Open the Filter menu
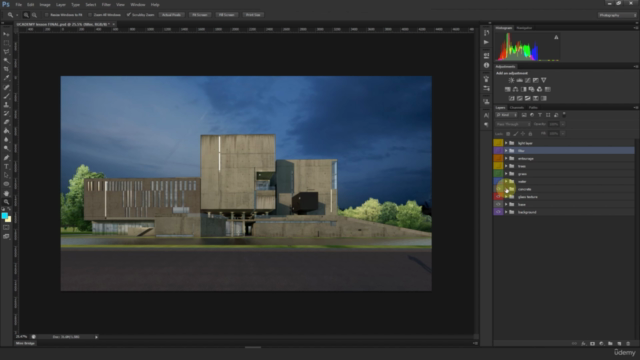The width and height of the screenshot is (640, 360). 106,5
